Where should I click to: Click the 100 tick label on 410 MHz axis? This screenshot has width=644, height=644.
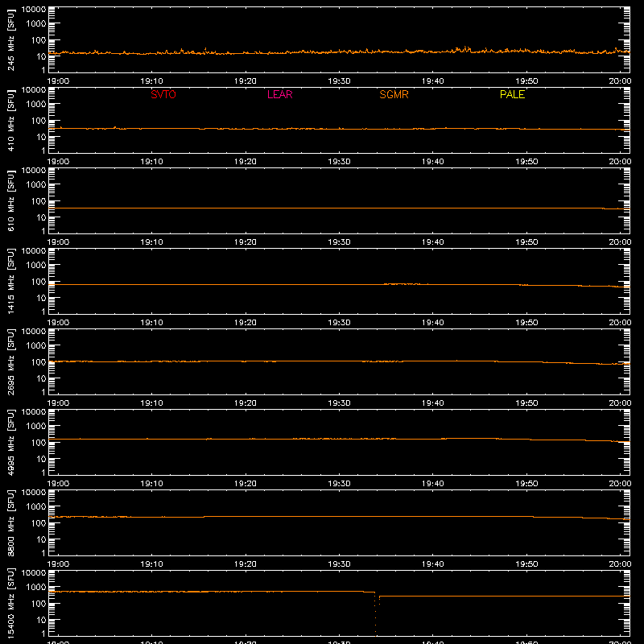click(x=39, y=121)
